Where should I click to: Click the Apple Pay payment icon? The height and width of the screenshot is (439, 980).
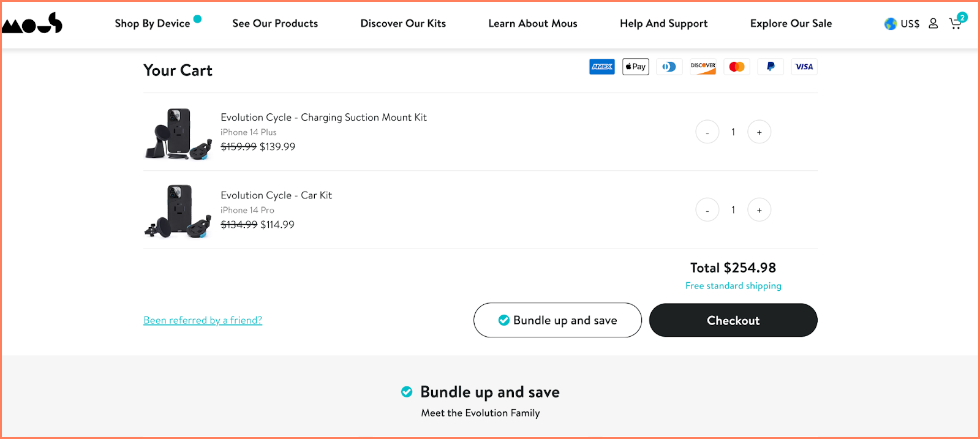pos(636,67)
